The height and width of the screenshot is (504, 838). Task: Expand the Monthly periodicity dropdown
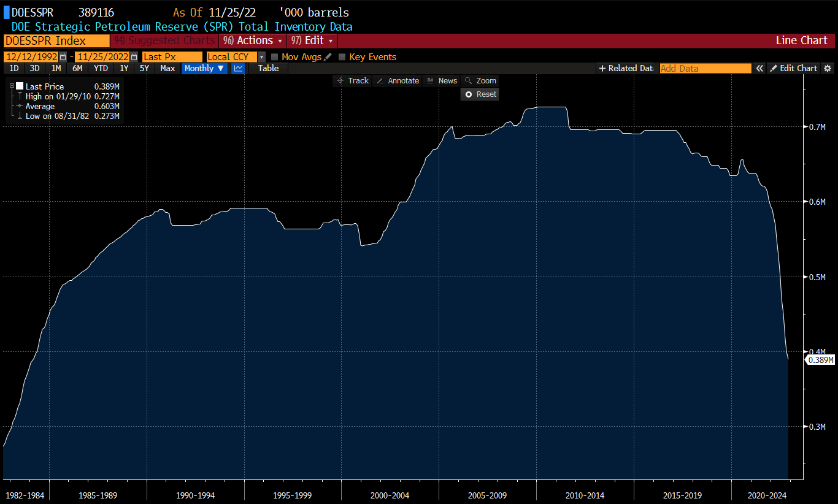(x=205, y=68)
